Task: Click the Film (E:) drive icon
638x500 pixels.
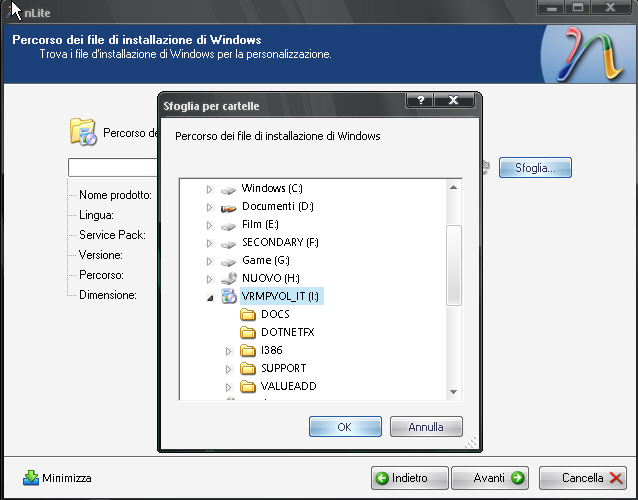Action: click(228, 226)
